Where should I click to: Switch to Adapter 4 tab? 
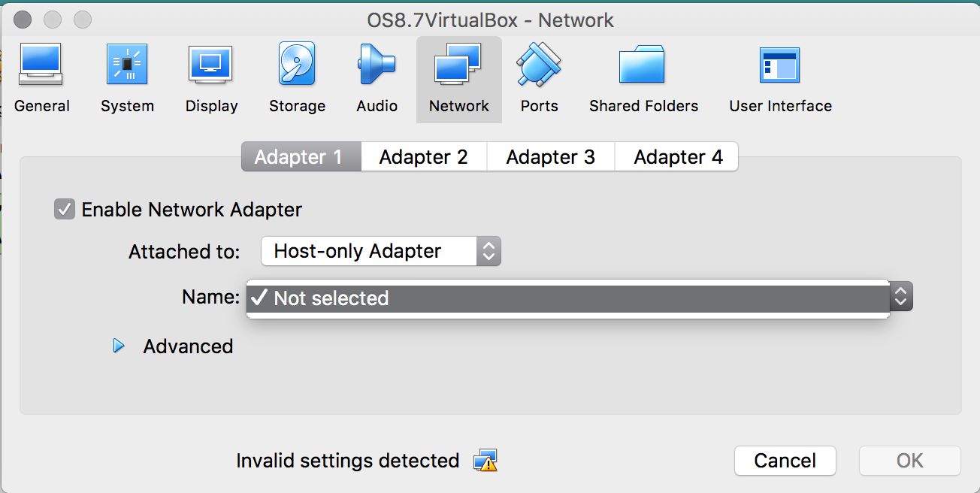pyautogui.click(x=677, y=157)
